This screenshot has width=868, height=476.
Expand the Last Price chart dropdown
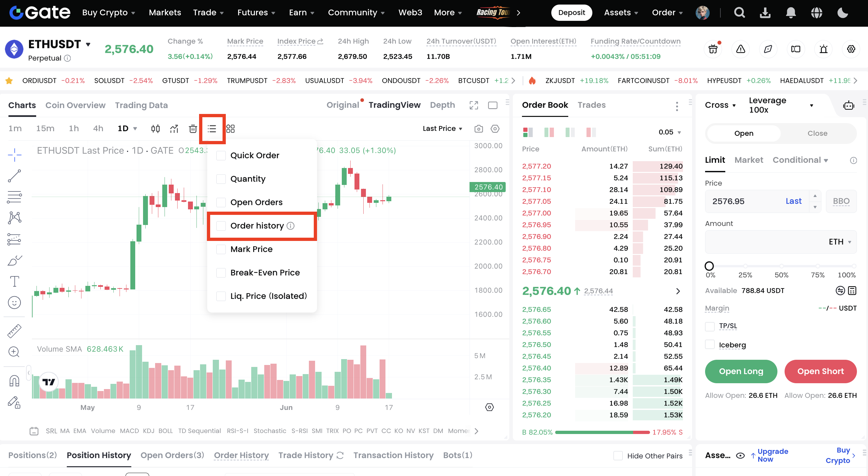[442, 129]
